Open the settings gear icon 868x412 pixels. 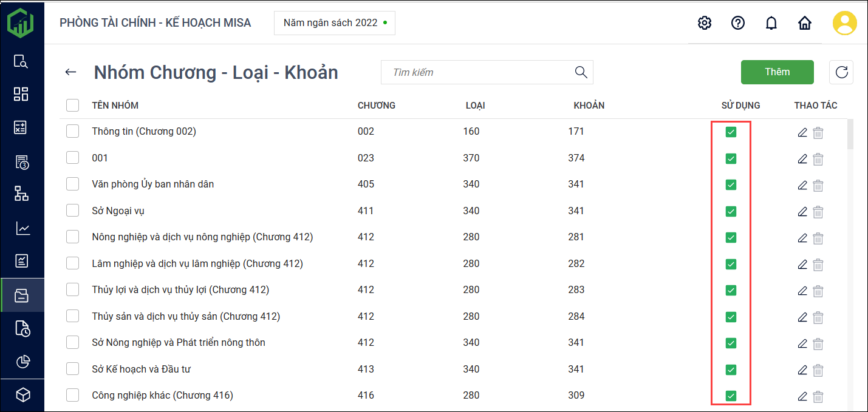point(705,23)
